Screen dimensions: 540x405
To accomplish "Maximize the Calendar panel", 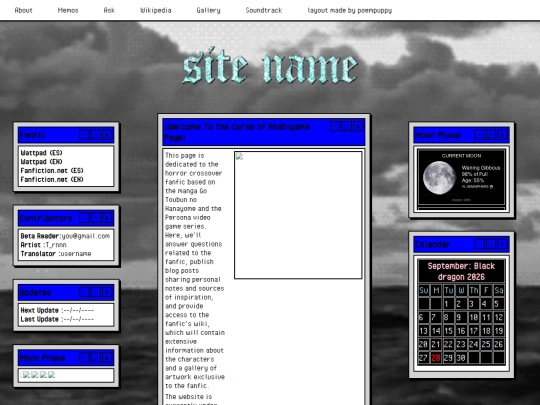I will (x=491, y=244).
